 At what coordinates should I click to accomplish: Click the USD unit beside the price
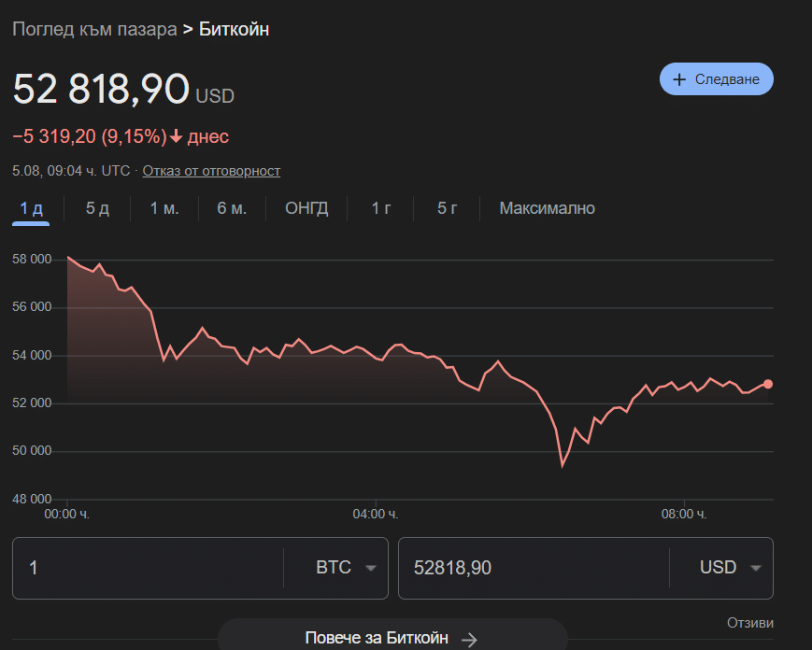coord(215,96)
